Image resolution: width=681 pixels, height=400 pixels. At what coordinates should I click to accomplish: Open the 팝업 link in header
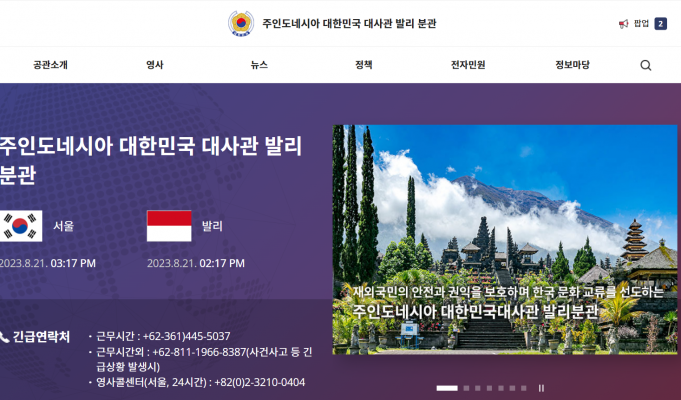[641, 23]
